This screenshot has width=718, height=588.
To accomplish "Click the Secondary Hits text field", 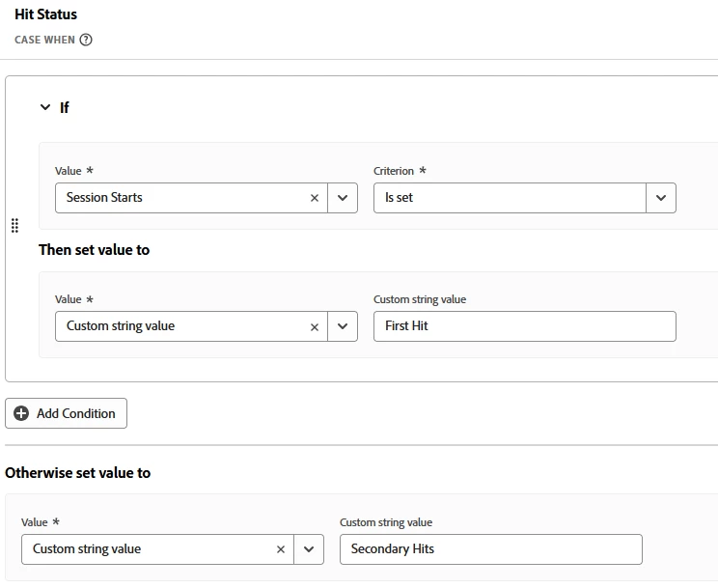I will (x=490, y=549).
